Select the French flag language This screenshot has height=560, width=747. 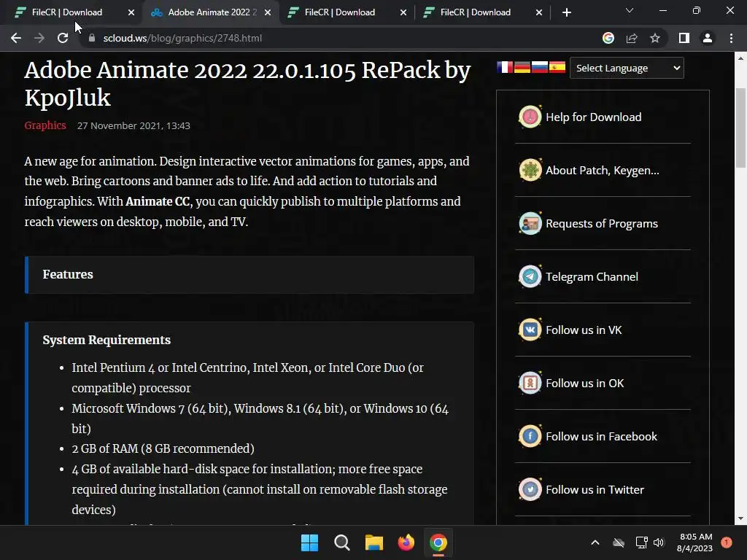point(505,67)
